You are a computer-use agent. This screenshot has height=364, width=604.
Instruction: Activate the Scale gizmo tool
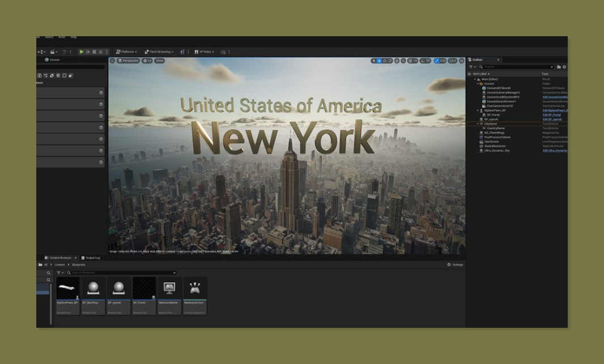390,61
